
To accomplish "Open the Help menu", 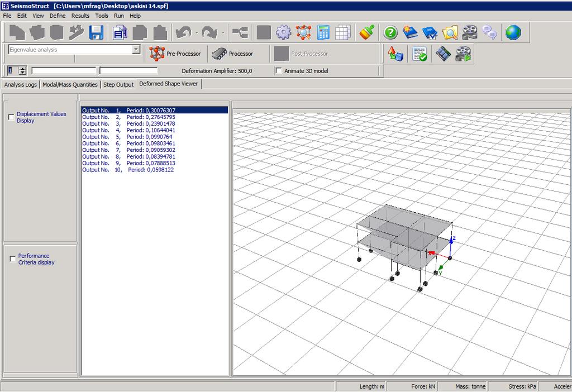I will tap(135, 16).
